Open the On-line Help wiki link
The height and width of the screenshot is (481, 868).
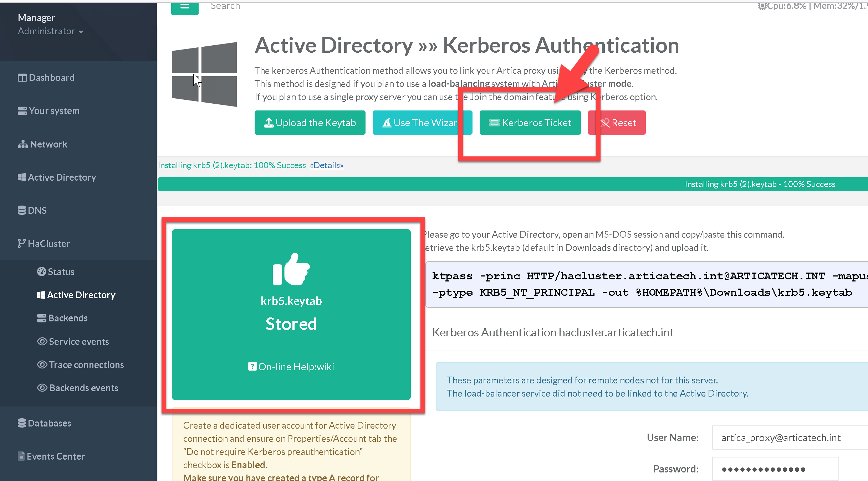click(x=291, y=367)
